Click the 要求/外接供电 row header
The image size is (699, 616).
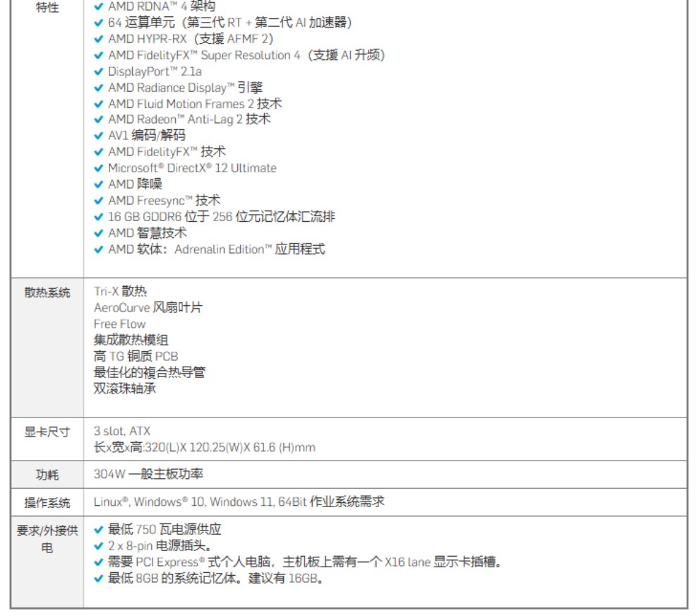pyautogui.click(x=47, y=538)
